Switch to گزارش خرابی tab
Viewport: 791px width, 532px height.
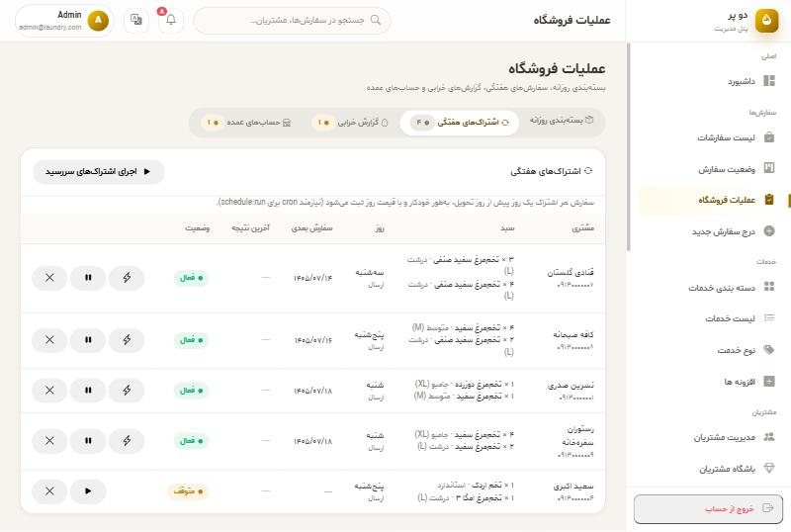(350, 123)
